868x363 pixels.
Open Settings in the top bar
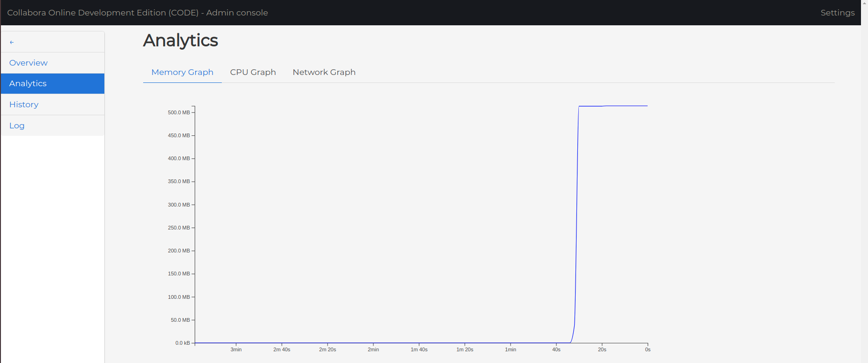coord(837,13)
